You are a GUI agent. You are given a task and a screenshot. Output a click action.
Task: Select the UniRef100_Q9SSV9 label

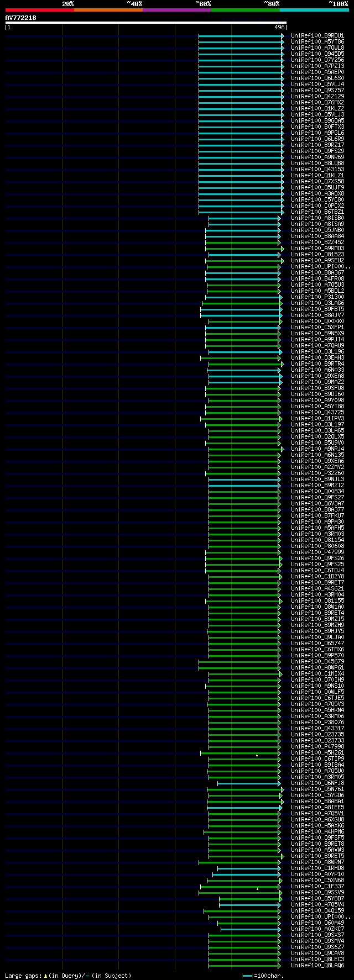317,893
